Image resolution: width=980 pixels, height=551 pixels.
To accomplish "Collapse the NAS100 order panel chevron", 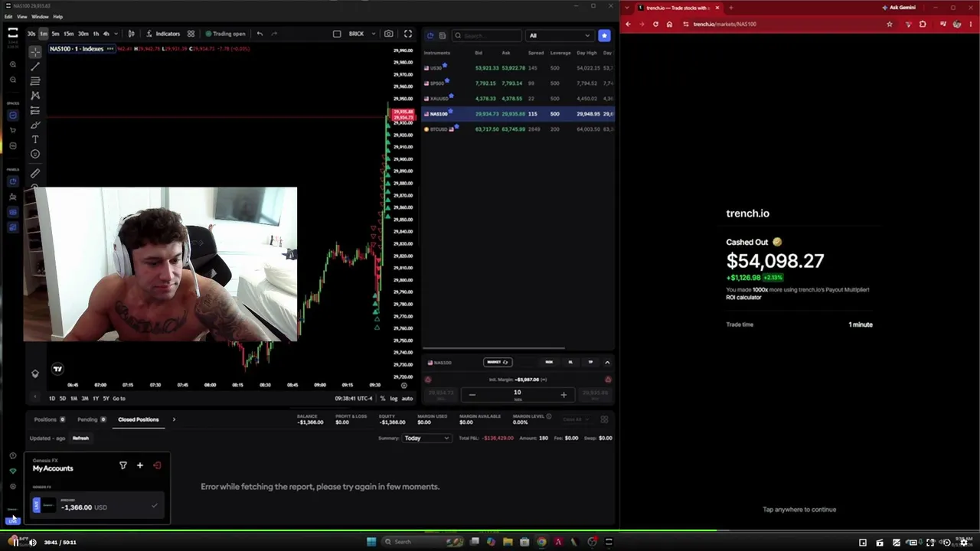I will pyautogui.click(x=607, y=362).
